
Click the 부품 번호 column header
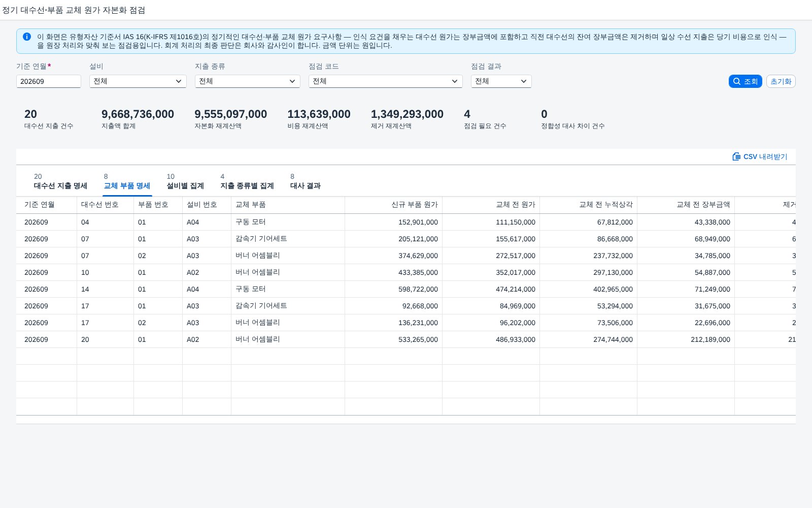[x=158, y=205]
